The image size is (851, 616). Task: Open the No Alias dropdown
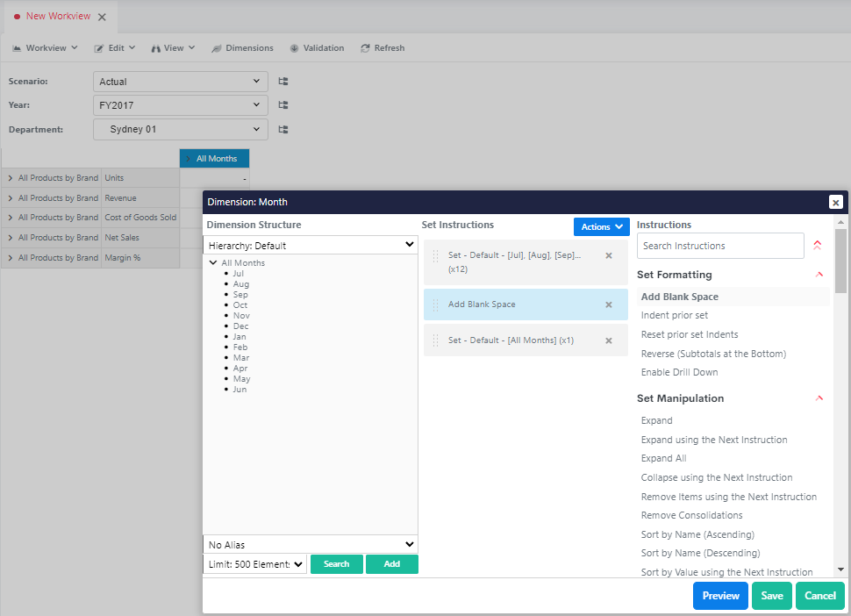[310, 545]
